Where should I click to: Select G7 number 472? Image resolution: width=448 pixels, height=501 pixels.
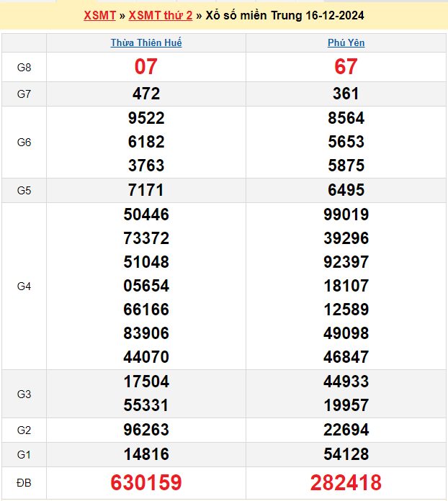(x=145, y=94)
